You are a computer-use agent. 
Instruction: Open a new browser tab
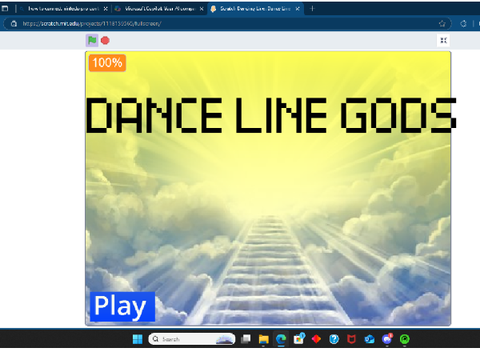click(312, 9)
